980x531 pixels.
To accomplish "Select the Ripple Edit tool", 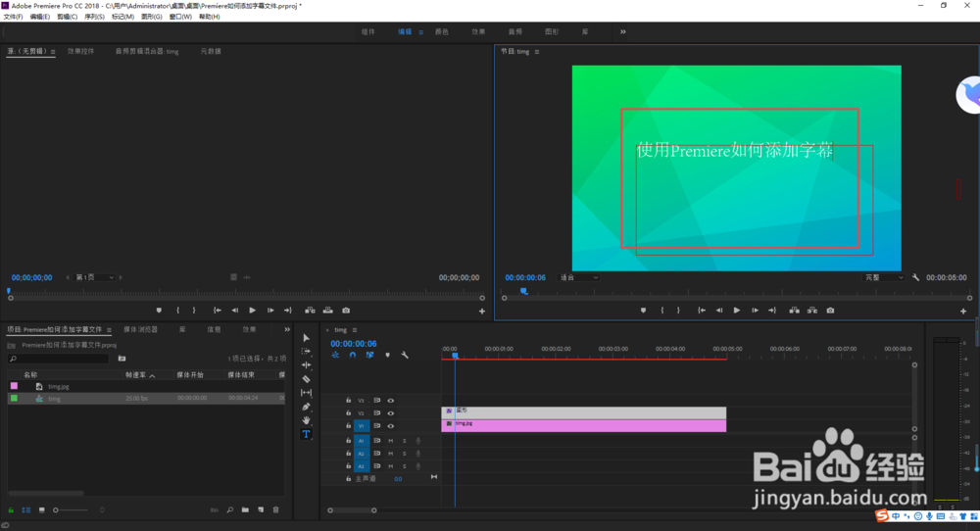I will tap(306, 364).
